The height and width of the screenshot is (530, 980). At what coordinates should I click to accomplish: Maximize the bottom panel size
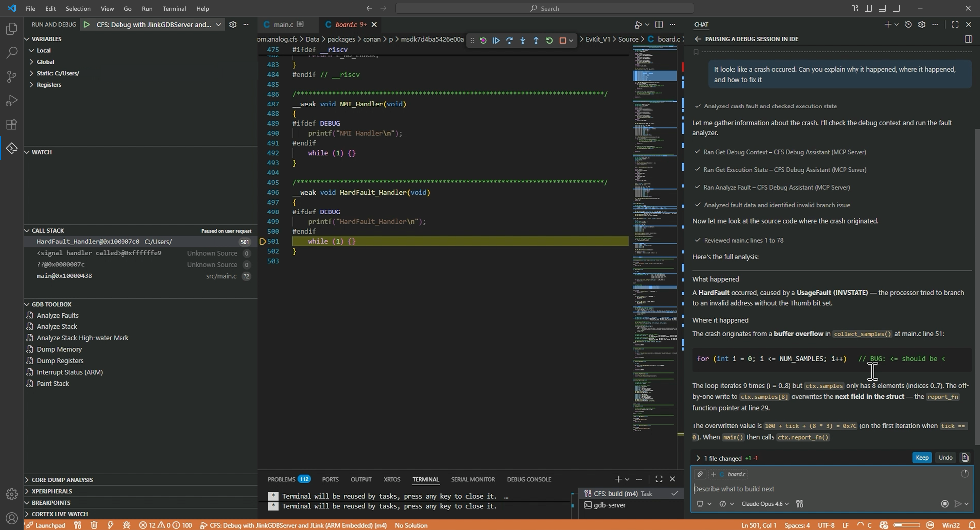659,479
